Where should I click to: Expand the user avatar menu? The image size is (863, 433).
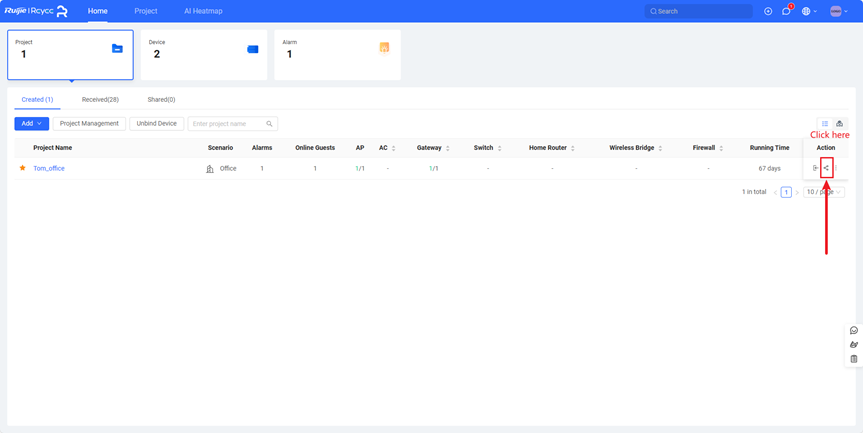pos(839,11)
